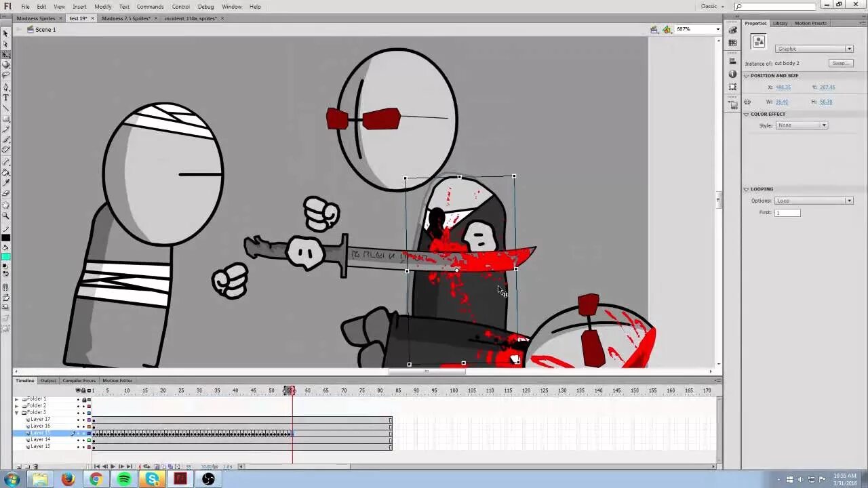Switch to the Motion Editor tab
This screenshot has width=868, height=488.
click(x=117, y=381)
